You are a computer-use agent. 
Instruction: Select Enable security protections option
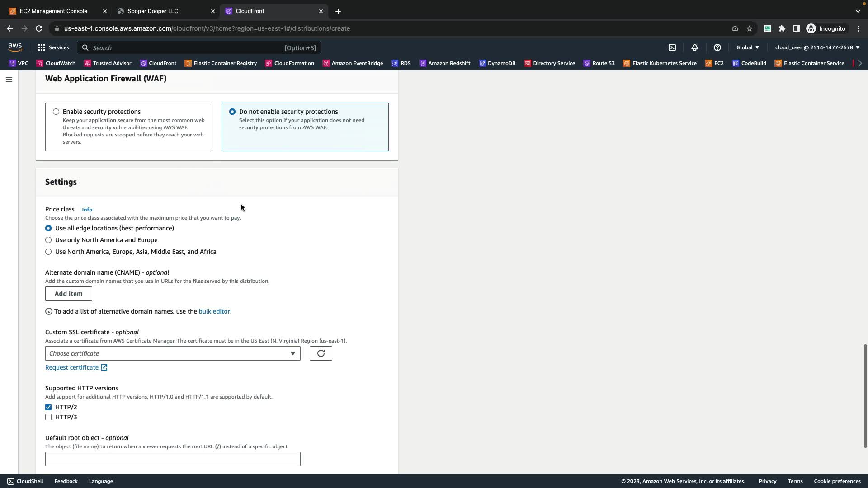coord(56,112)
